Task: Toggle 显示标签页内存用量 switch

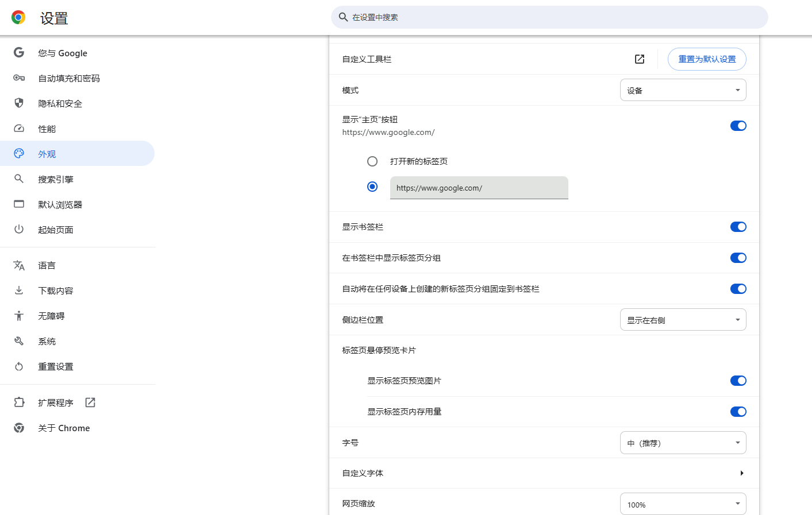Action: click(738, 412)
